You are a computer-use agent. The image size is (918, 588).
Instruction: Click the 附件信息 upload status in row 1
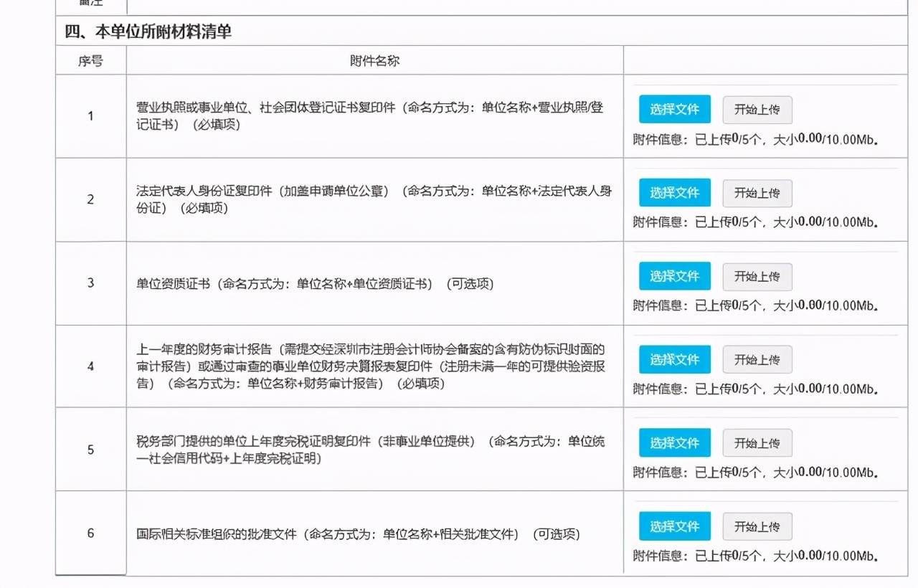coord(754,140)
